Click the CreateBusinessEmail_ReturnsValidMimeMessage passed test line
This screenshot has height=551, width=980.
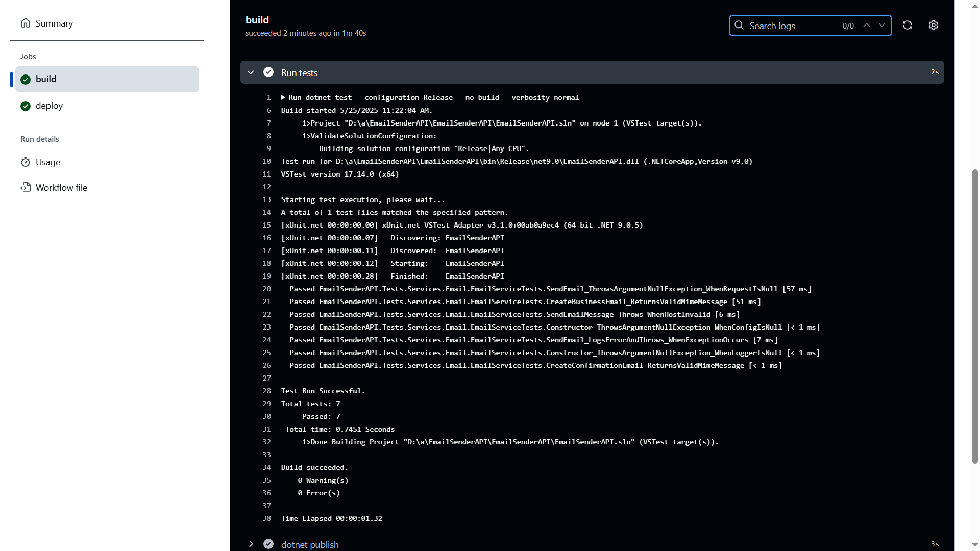(x=525, y=302)
